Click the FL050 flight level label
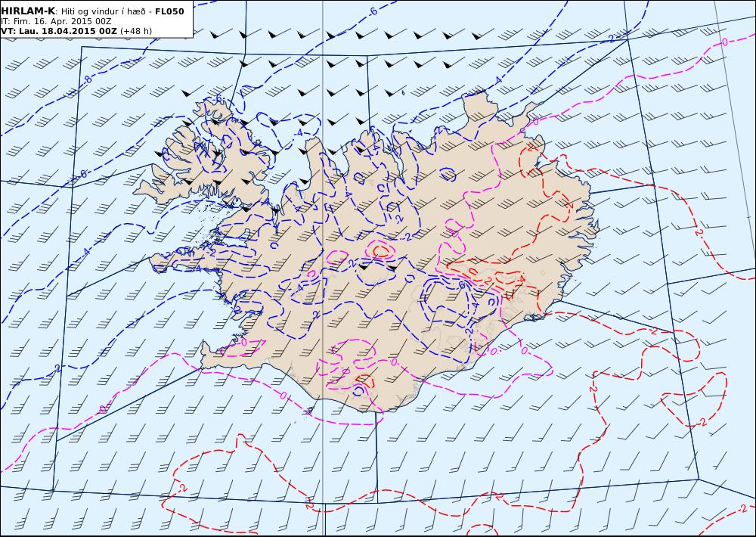The image size is (756, 537). click(169, 11)
